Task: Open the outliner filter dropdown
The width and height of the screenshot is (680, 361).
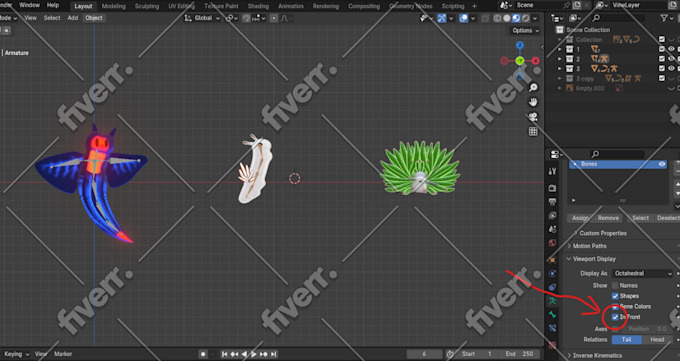Action: (666, 18)
